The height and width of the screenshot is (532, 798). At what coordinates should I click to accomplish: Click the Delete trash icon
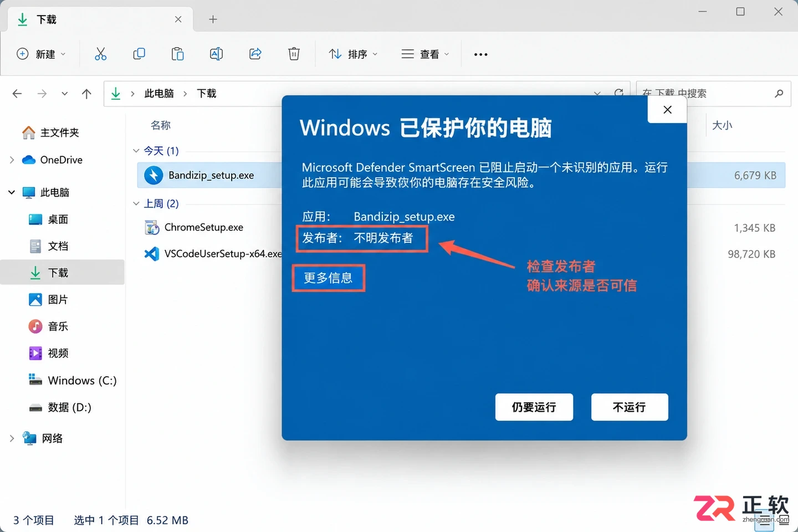(294, 54)
